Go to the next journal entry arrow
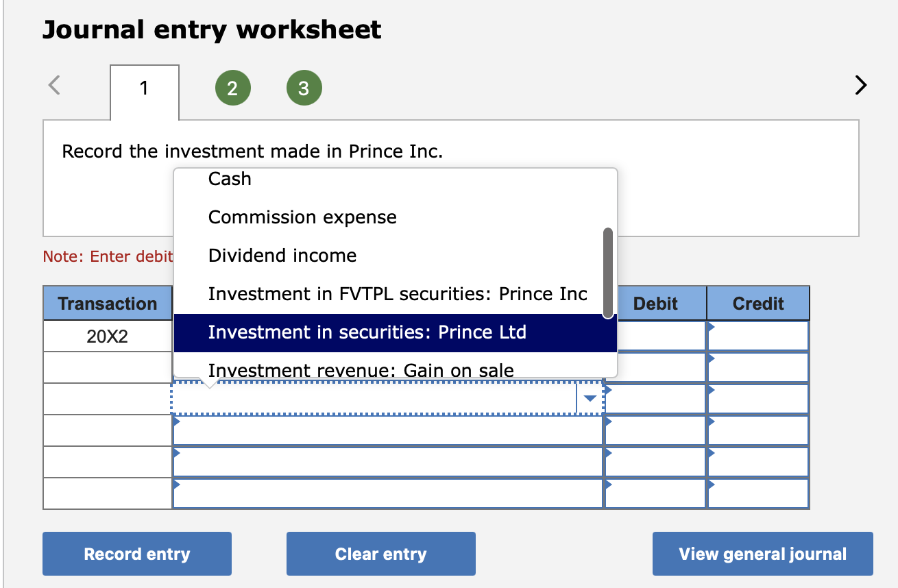The height and width of the screenshot is (588, 898). tap(861, 86)
